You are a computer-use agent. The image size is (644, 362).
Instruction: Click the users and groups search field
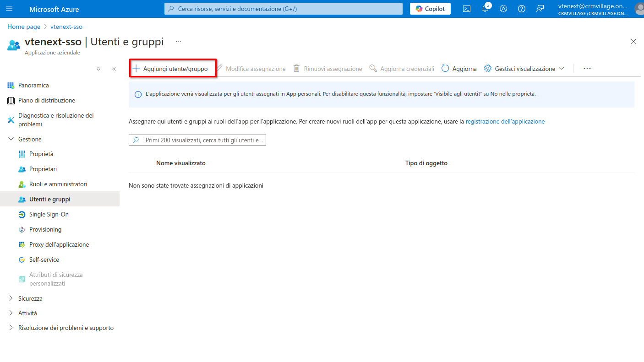[197, 140]
